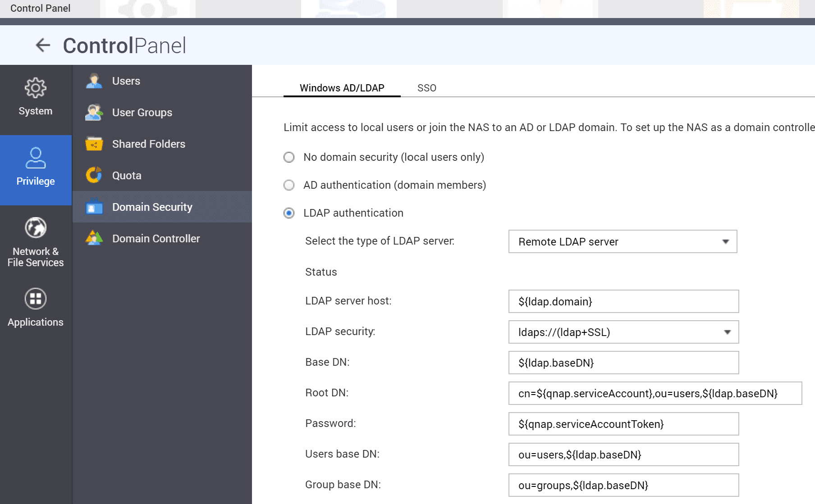Select the Quota pie-chart icon
Viewport: 815px width, 504px height.
coord(94,175)
